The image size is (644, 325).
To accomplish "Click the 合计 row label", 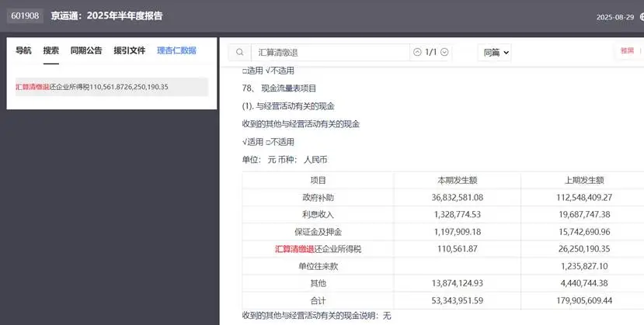I will click(x=318, y=301).
